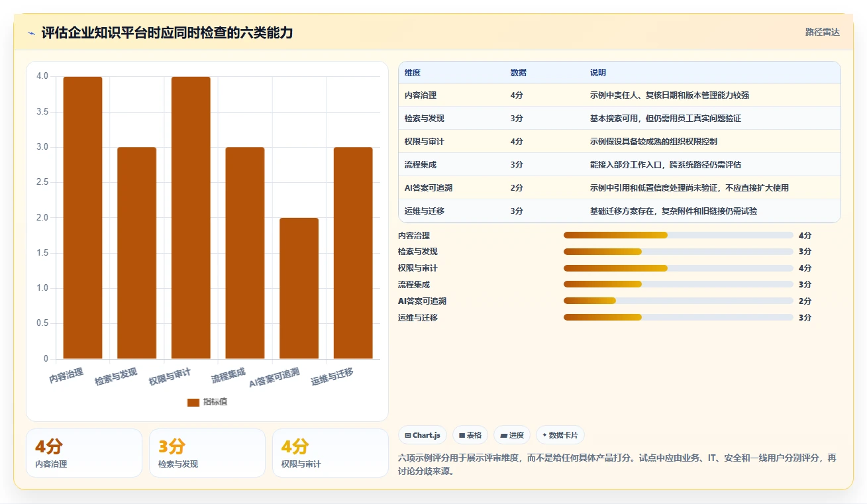The image size is (867, 504).
Task: Click the 流程集成 bar in the chart
Action: (245, 253)
